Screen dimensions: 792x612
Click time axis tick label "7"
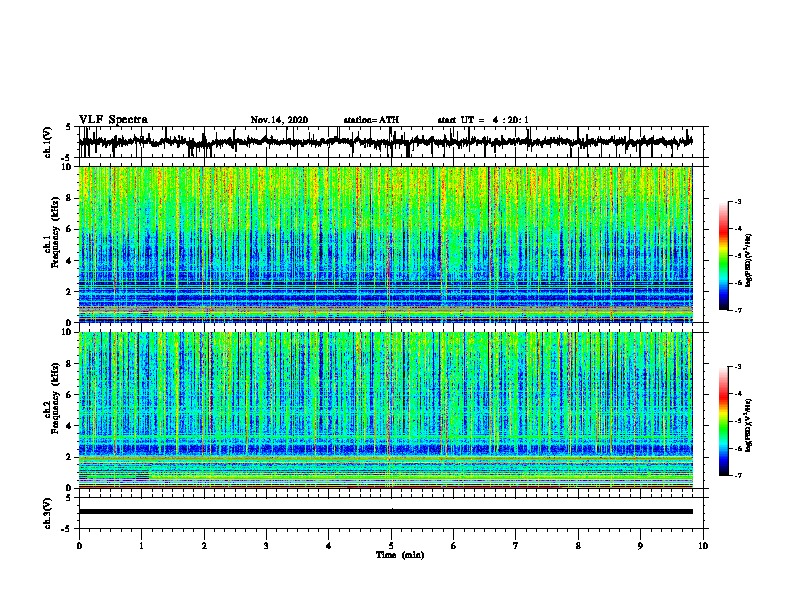tap(516, 546)
